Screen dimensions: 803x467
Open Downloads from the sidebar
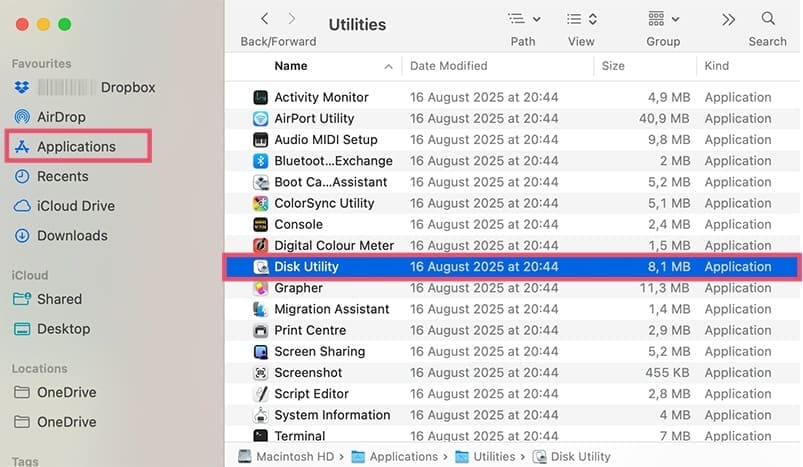click(x=72, y=236)
